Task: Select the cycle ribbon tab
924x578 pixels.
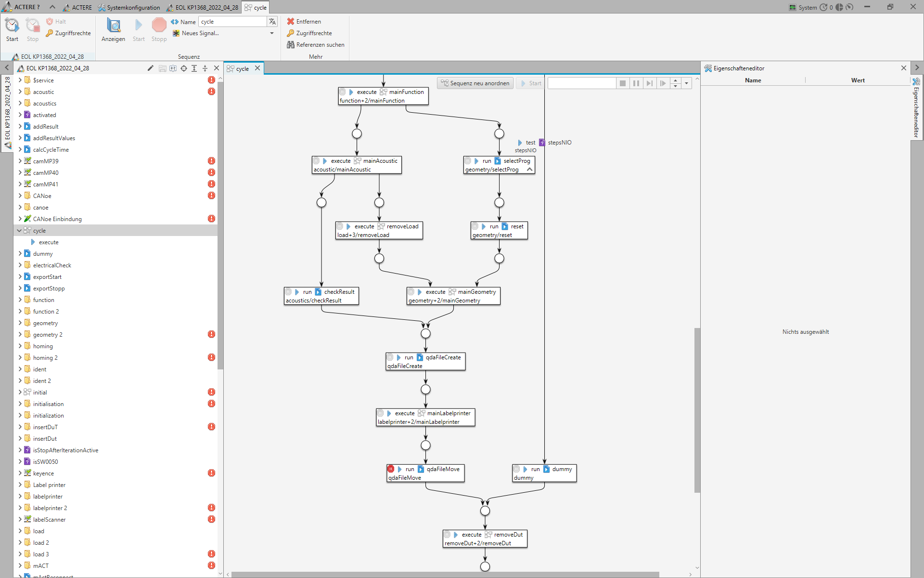Action: (x=256, y=7)
